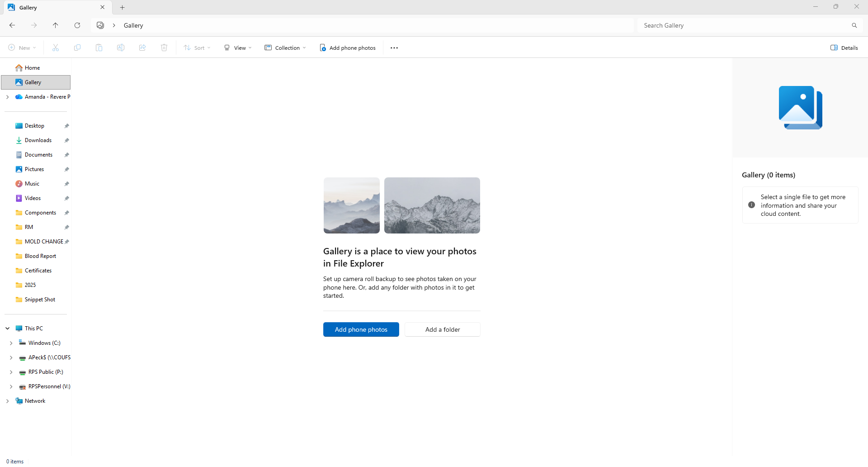Open a new tab with plus button
868x467 pixels.
pyautogui.click(x=123, y=7)
